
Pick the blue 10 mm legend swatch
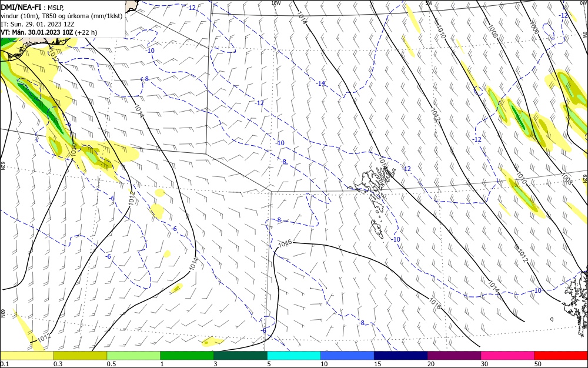click(348, 356)
